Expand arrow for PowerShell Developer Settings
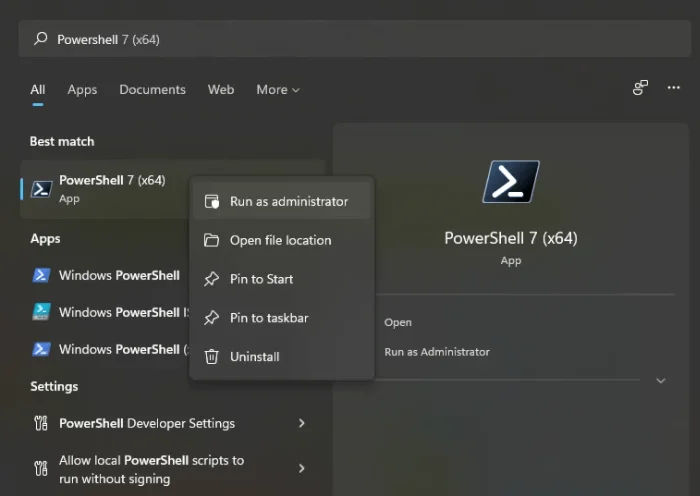 (x=302, y=423)
